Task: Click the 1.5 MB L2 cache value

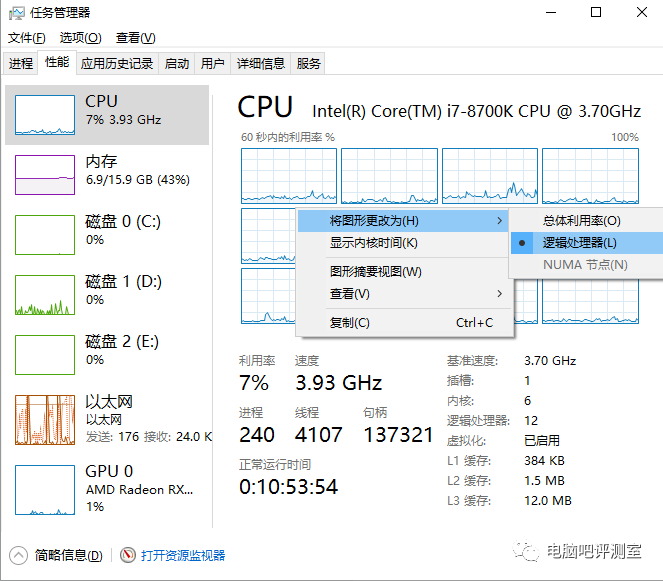Action: tap(545, 481)
